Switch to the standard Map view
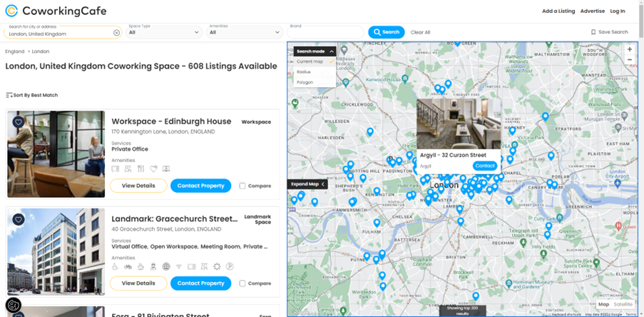 [x=603, y=304]
